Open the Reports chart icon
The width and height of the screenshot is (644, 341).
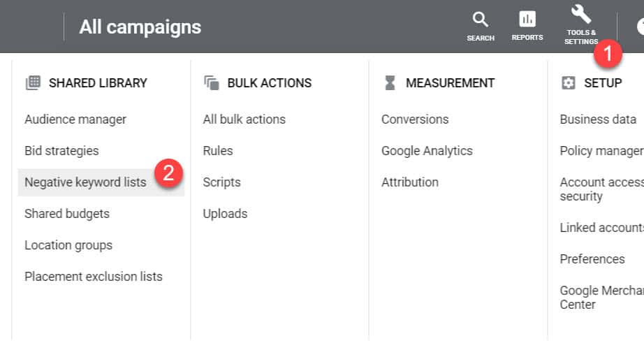[527, 19]
